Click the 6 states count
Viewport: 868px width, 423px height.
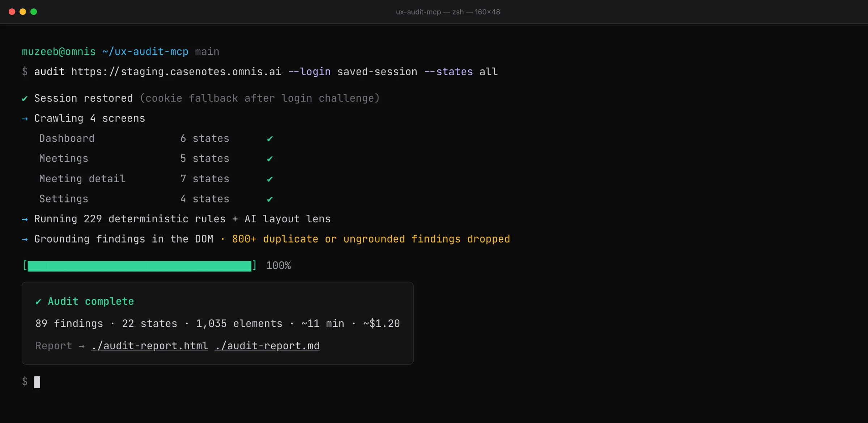[x=205, y=138]
